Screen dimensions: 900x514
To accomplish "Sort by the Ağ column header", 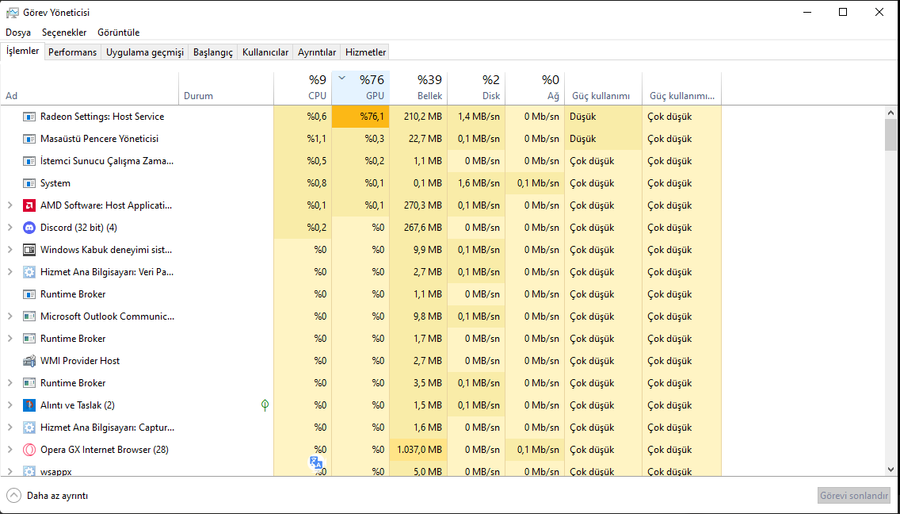I will 535,88.
